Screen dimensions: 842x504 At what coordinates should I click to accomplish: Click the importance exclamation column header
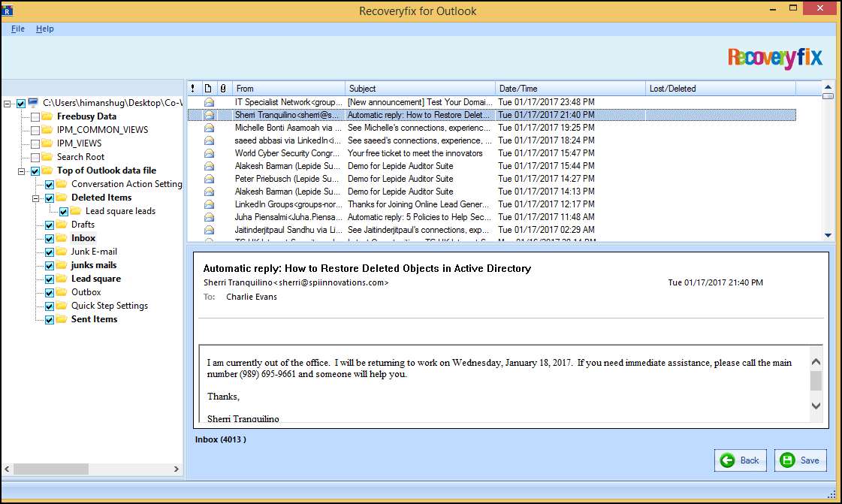[x=193, y=89]
